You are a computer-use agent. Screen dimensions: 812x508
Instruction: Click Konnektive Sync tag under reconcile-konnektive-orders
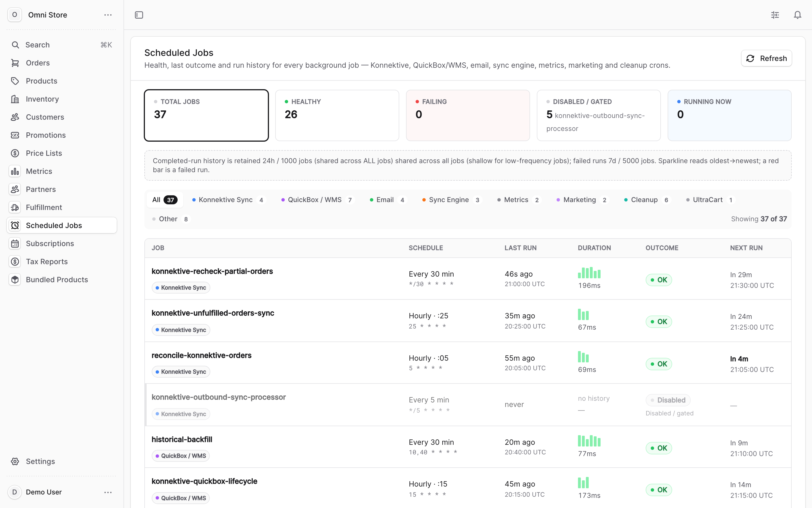click(x=181, y=372)
